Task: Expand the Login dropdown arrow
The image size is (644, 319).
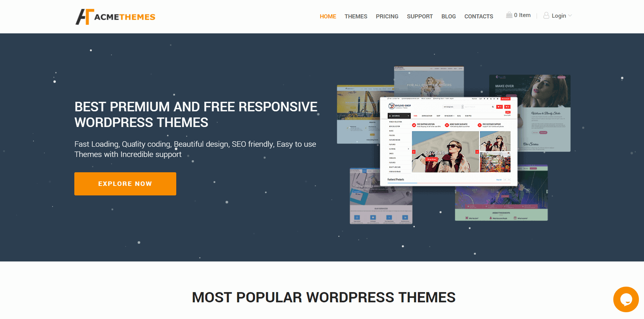Action: [x=570, y=16]
